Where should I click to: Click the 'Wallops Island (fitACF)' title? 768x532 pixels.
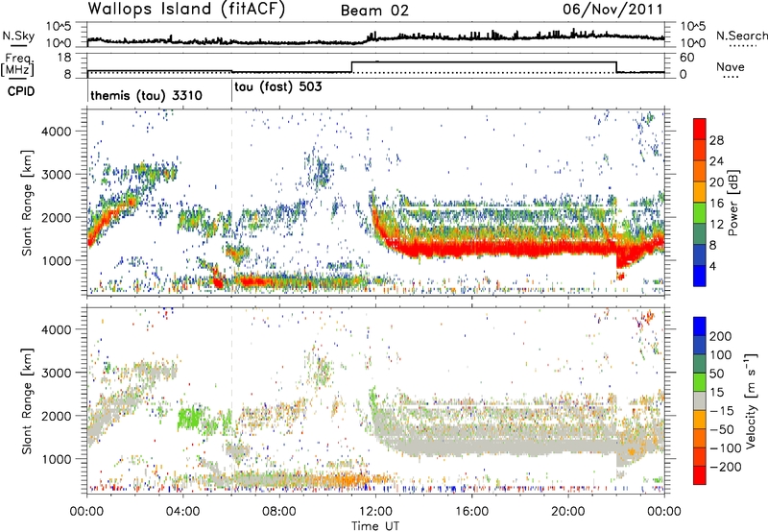pyautogui.click(x=186, y=10)
